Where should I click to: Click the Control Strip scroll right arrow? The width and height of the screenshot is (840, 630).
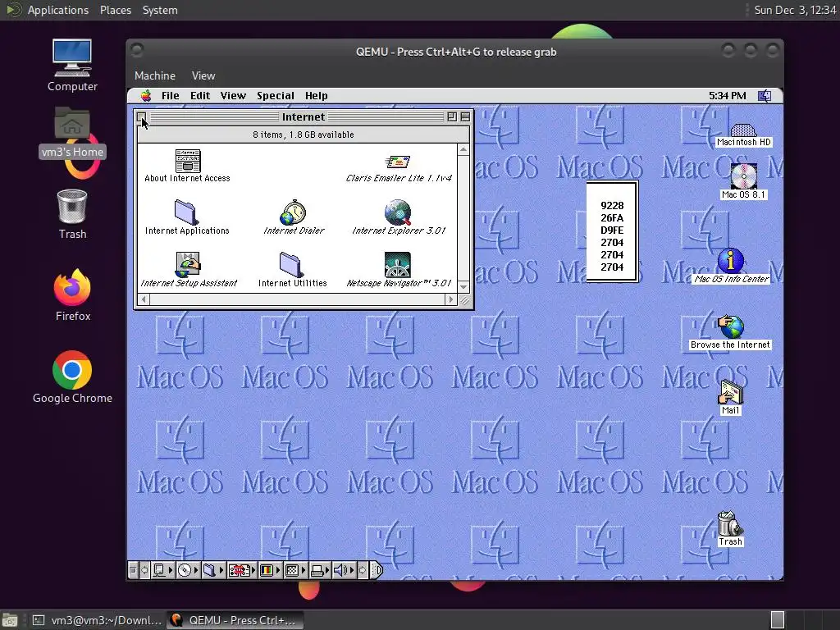tap(363, 570)
